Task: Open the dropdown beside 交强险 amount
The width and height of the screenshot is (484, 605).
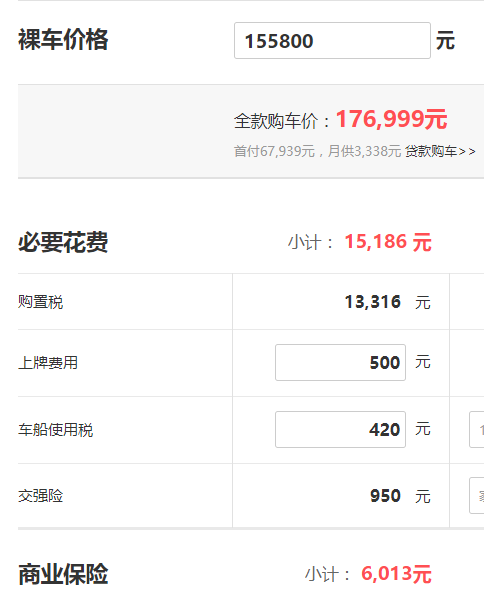Action: pos(477,495)
